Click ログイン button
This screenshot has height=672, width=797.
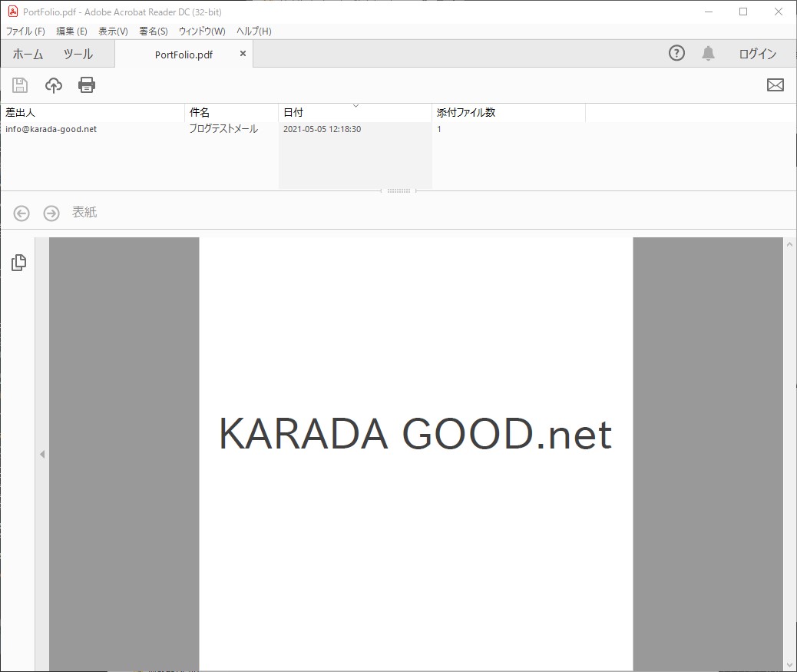(757, 54)
